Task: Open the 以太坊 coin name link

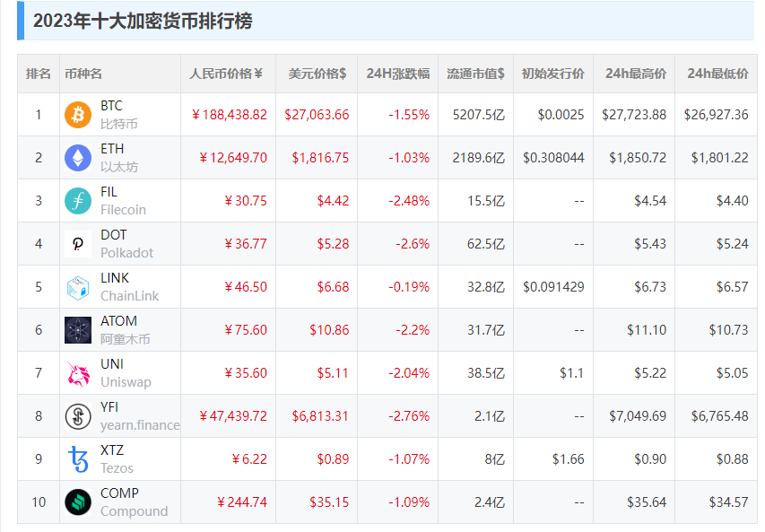Action: (119, 167)
